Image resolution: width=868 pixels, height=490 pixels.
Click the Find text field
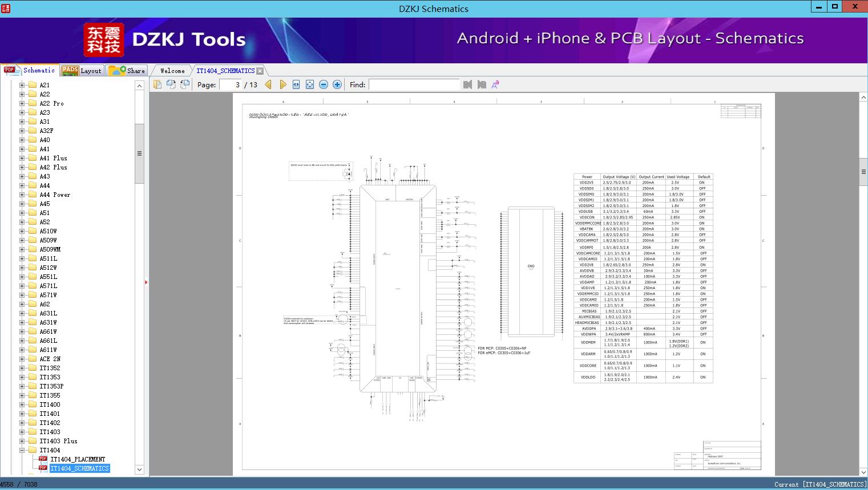pos(414,84)
